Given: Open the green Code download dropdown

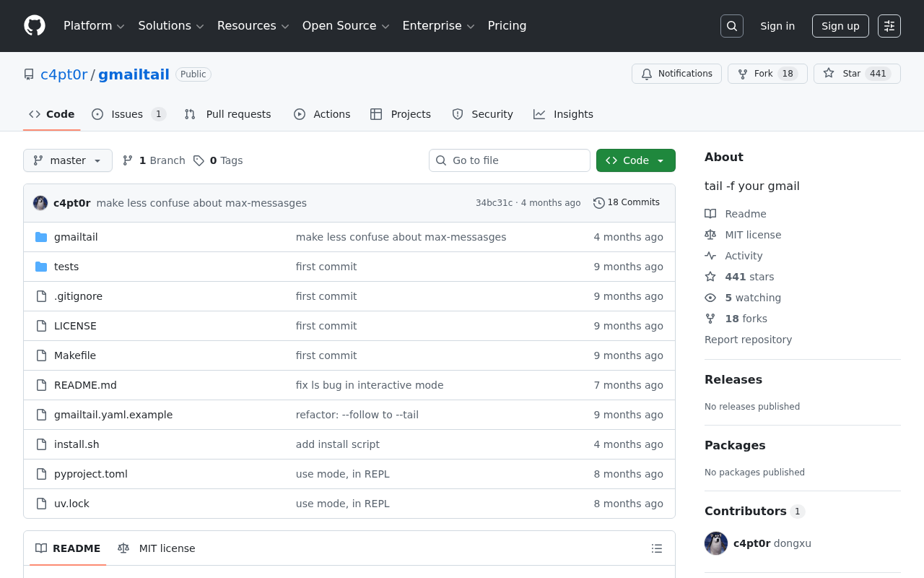Looking at the screenshot, I should (635, 160).
